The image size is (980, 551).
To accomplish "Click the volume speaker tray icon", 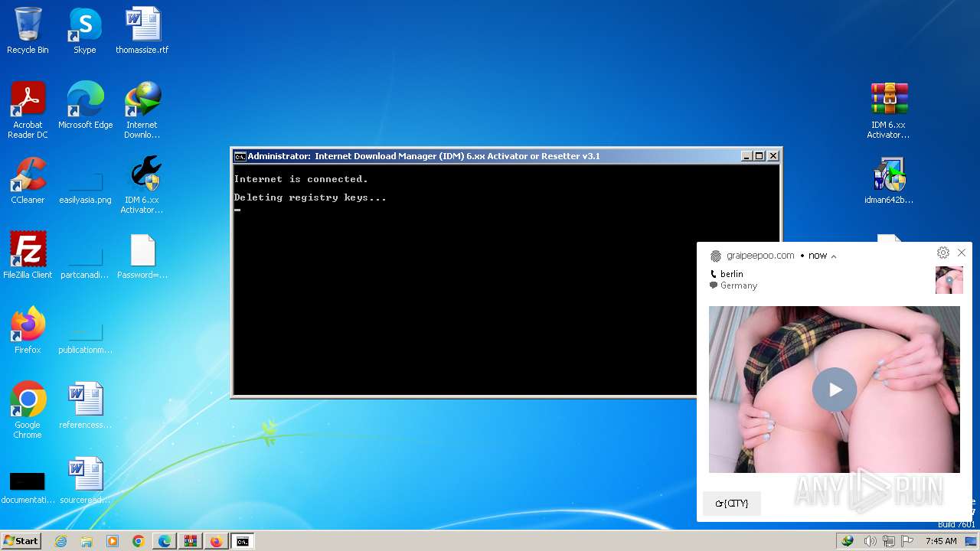I will (871, 541).
